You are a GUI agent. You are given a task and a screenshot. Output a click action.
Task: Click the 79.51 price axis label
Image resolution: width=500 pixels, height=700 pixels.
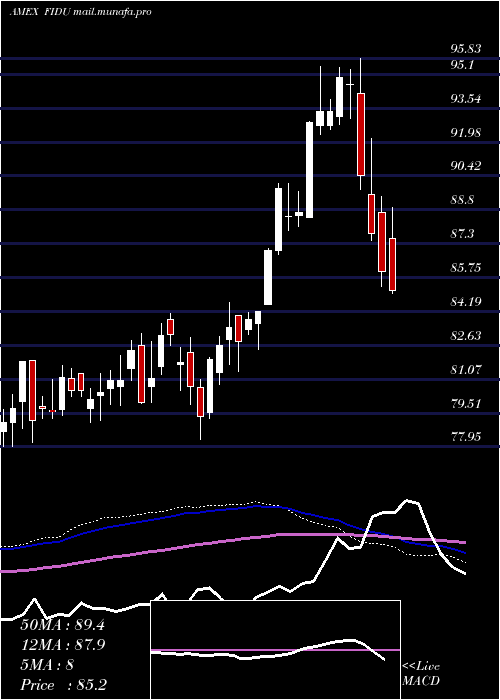465,404
